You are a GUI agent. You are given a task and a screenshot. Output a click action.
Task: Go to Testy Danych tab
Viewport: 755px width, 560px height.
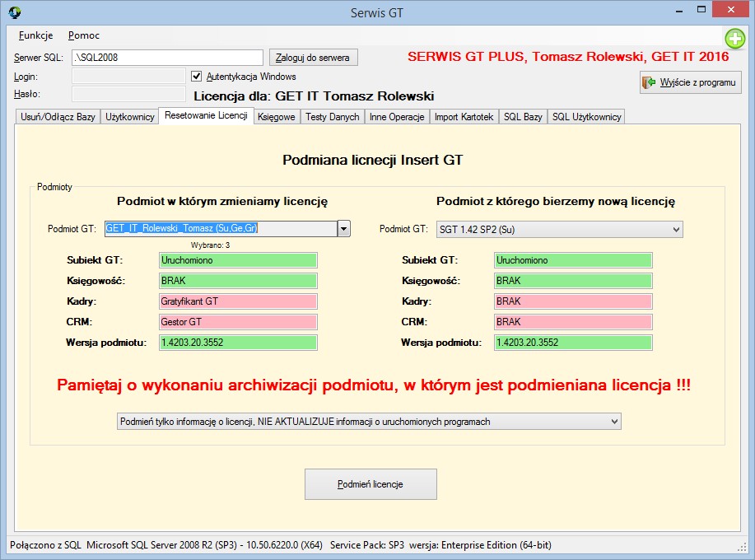coord(333,117)
